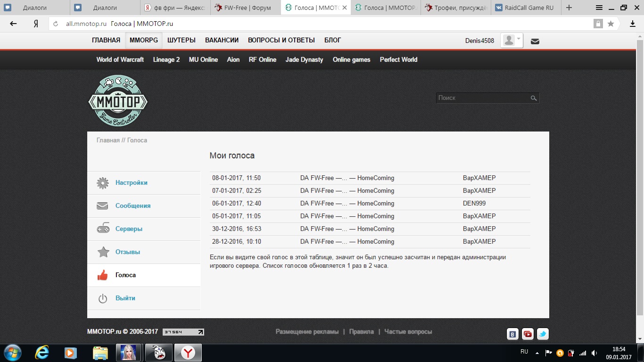The height and width of the screenshot is (362, 644).
Task: Click the gamepad icon beside Серверы
Action: 103,229
